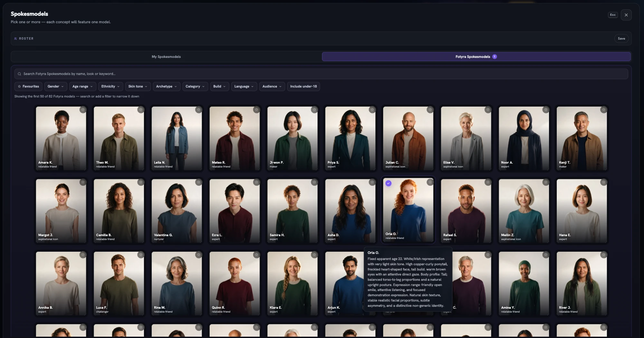
Task: Click the search magnifier icon
Action: pyautogui.click(x=19, y=74)
